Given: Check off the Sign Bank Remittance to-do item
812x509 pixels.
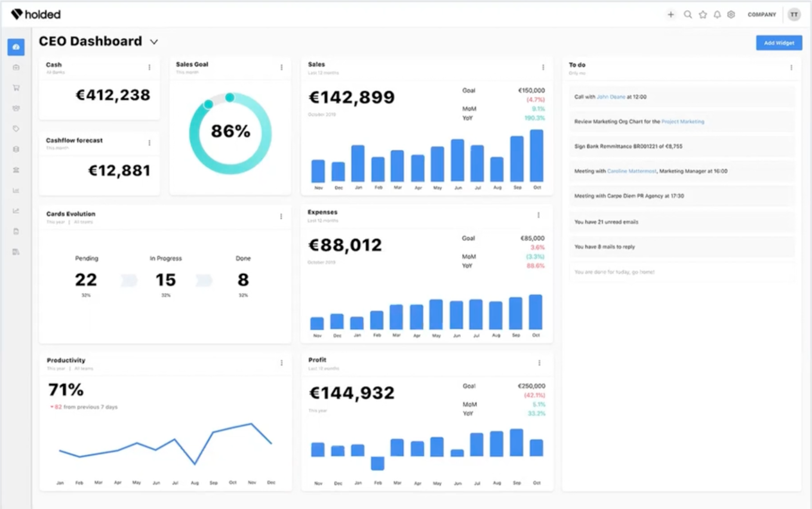Looking at the screenshot, I should pos(681,146).
